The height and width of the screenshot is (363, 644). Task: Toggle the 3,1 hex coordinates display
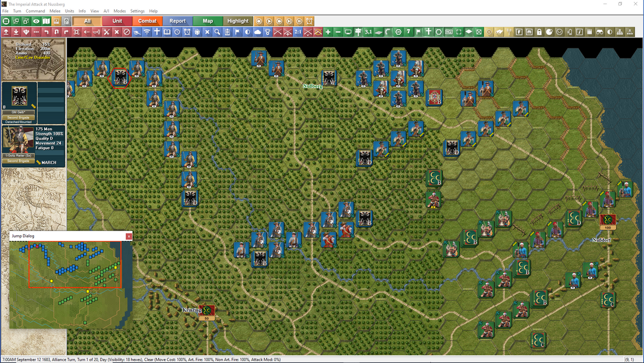[x=369, y=32]
